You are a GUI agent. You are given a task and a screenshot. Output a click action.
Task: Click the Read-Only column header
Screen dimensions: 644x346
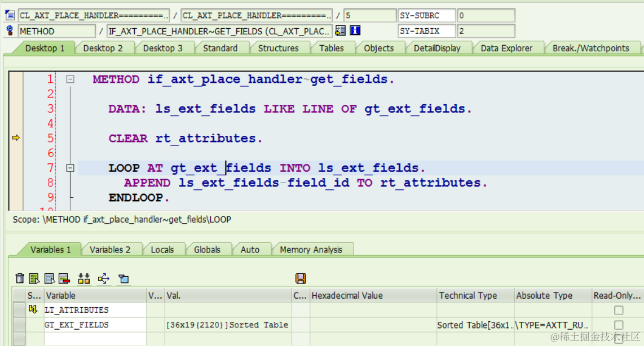tap(617, 295)
